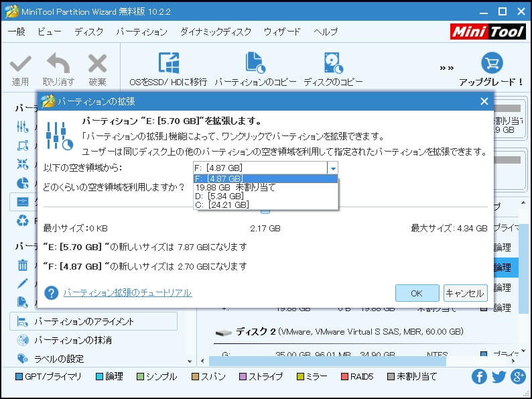Screen dimensions: 532x399
Task: Open the Twitter share icon
Action: coord(499,377)
